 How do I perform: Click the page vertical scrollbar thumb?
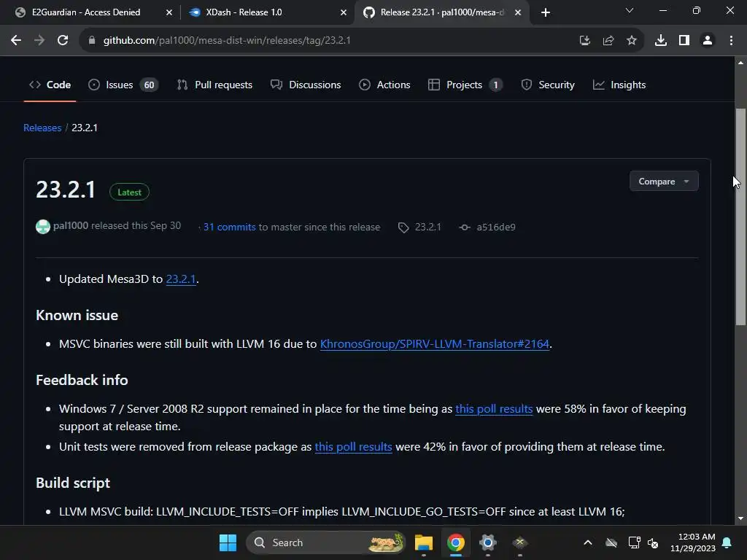(x=740, y=217)
